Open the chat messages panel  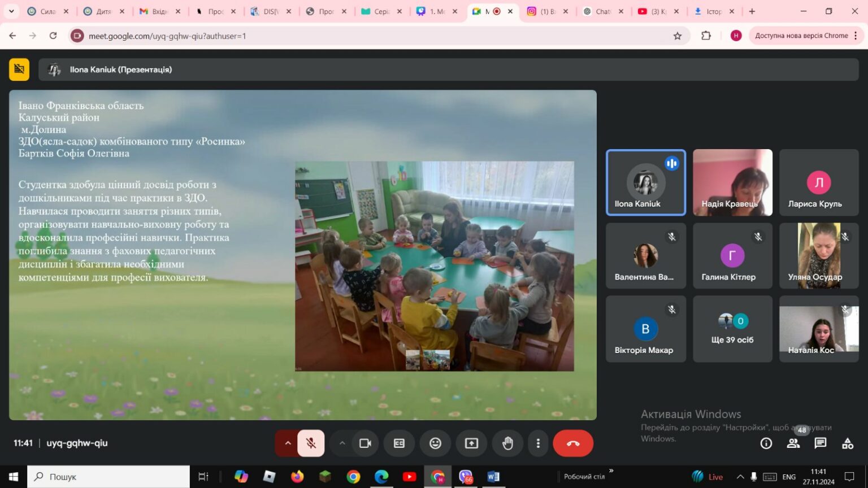pos(821,443)
